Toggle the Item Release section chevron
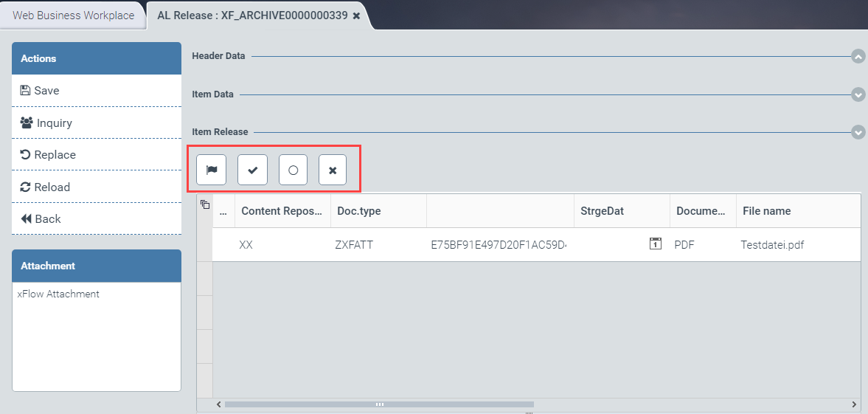Screen dimensions: 868x414 858,132
